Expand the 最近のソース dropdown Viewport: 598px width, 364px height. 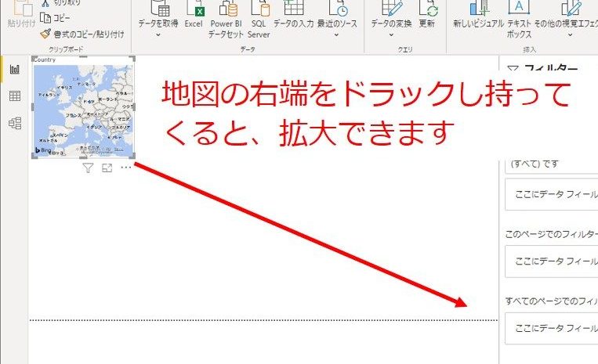click(x=337, y=24)
